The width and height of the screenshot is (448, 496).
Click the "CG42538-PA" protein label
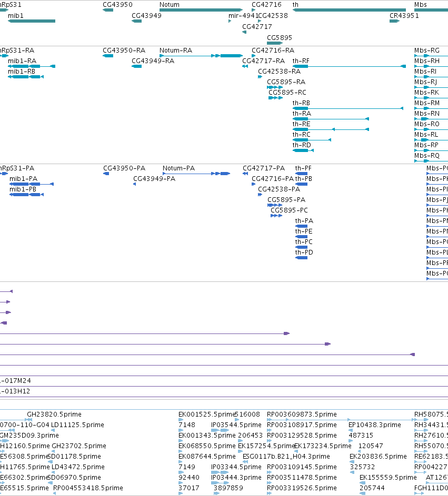click(279, 189)
